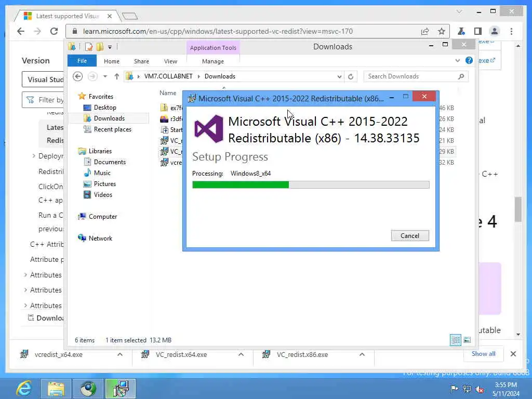Open Chrome three-dot menu

(511, 31)
